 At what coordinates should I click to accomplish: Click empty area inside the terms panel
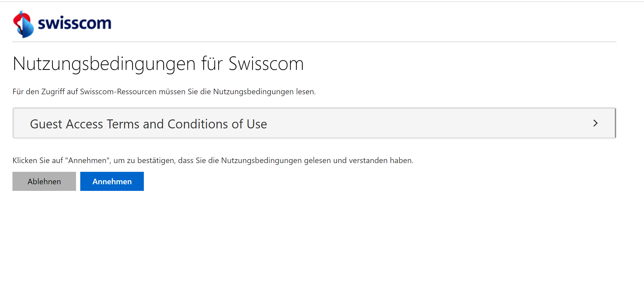pos(424,123)
